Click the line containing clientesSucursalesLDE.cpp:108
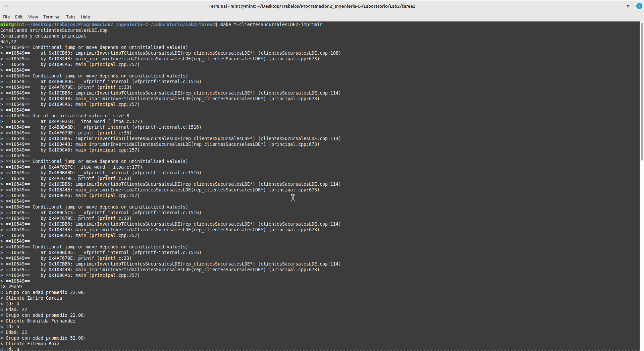The image size is (644, 351). click(x=170, y=53)
